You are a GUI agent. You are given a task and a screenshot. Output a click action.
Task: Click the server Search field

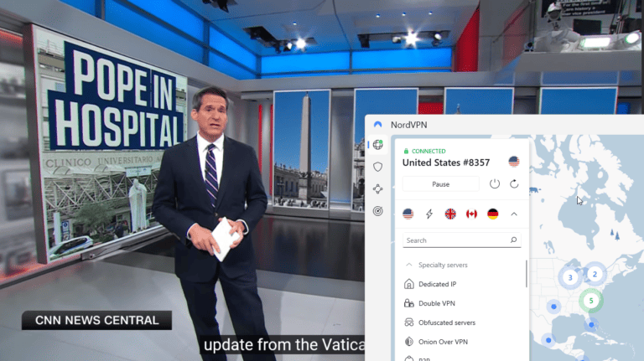(x=455, y=240)
